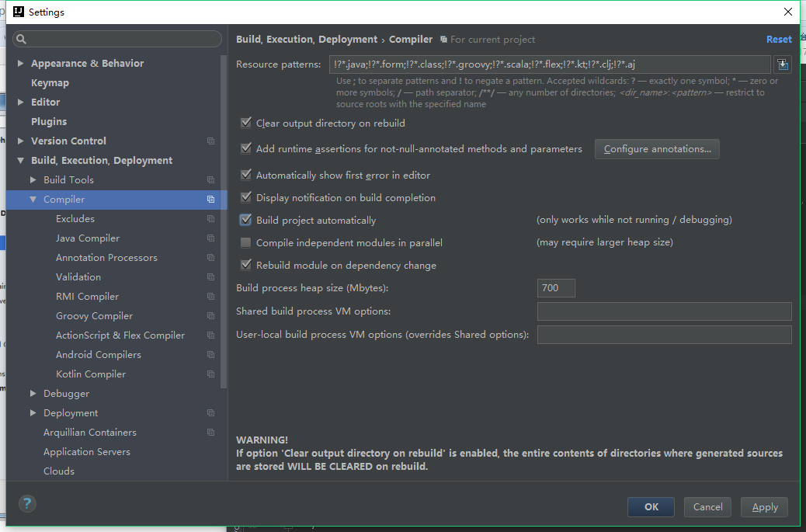806x532 pixels.
Task: Click the project-level icon beside Version Control
Action: coord(210,141)
